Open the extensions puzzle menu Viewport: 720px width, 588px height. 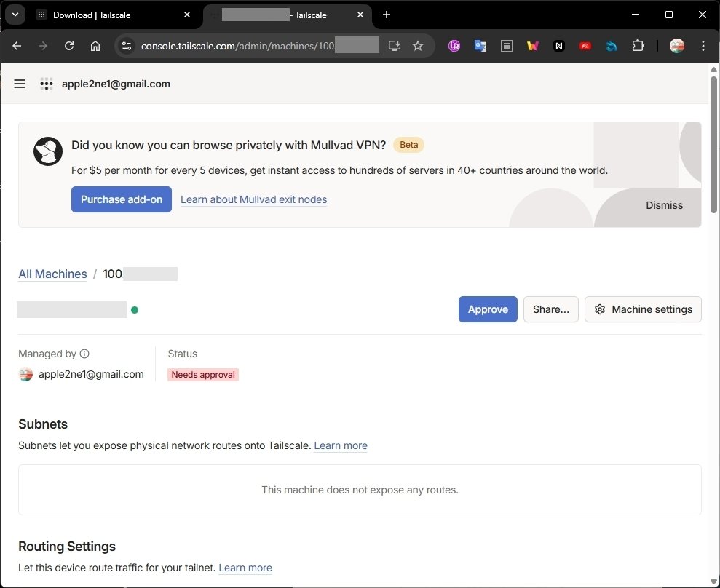[x=638, y=46]
